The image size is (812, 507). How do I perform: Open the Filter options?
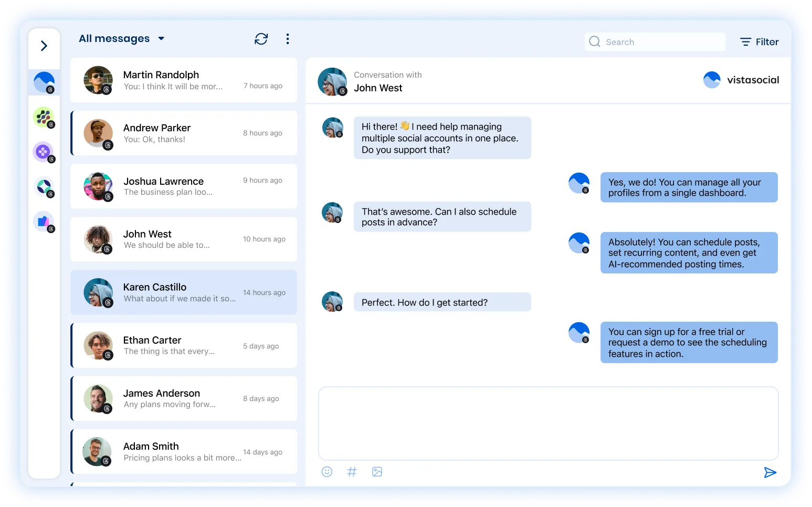point(759,41)
